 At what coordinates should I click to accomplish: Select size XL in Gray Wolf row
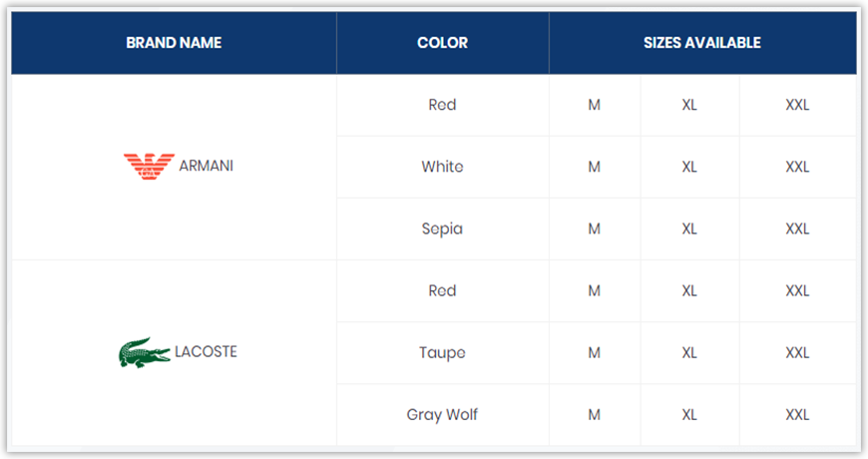click(x=689, y=414)
